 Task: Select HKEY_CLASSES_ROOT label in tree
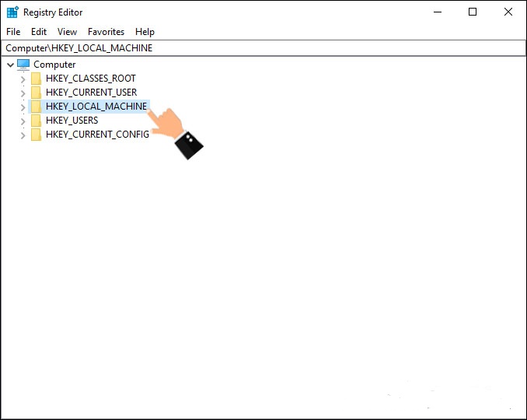pos(91,79)
